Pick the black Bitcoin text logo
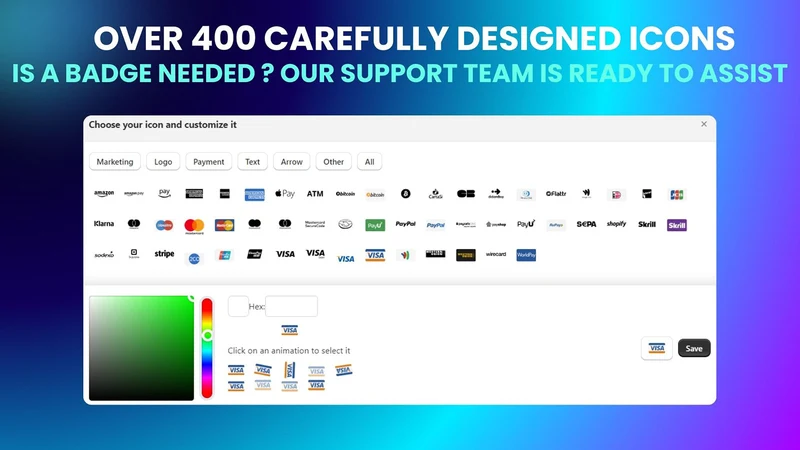800x450 pixels. click(x=345, y=193)
